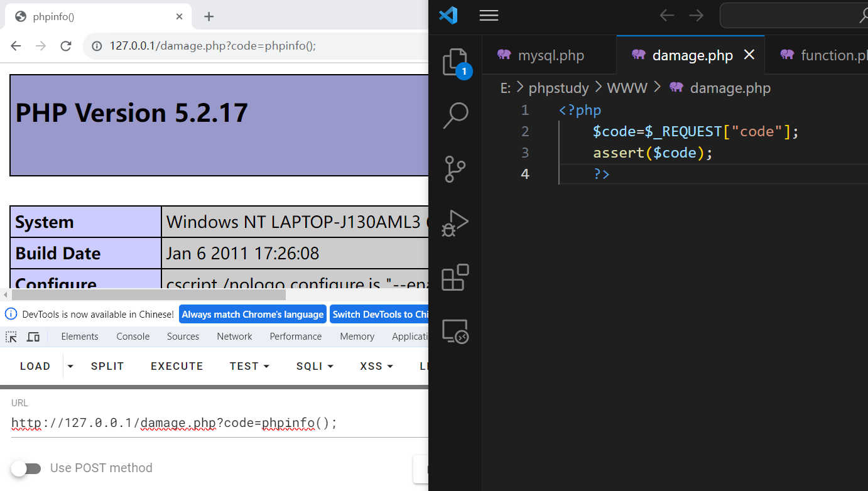The width and height of the screenshot is (868, 491).
Task: Open Run and Debug in VS Code
Action: (x=455, y=223)
